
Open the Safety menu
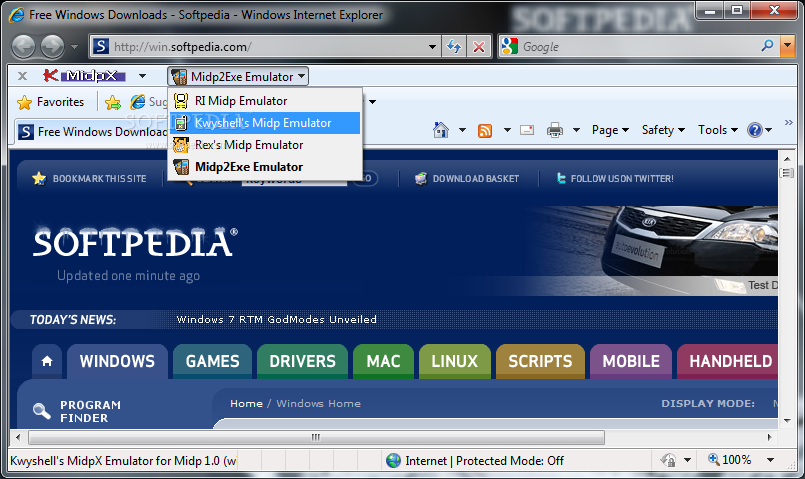663,130
